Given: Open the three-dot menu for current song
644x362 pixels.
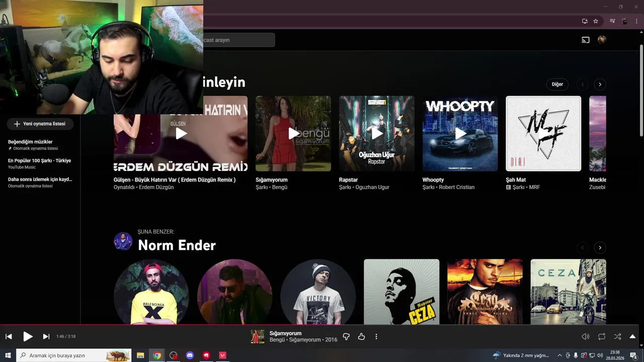Looking at the screenshot, I should [x=376, y=336].
